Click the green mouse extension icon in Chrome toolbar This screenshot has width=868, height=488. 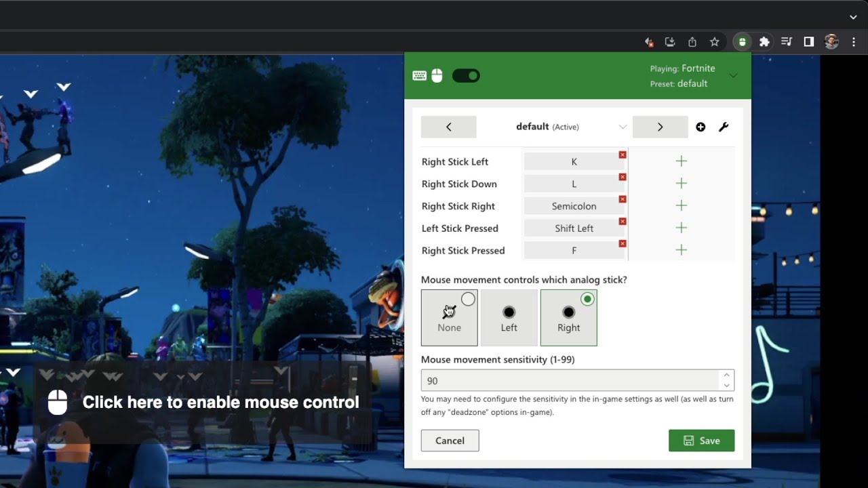[x=742, y=42]
